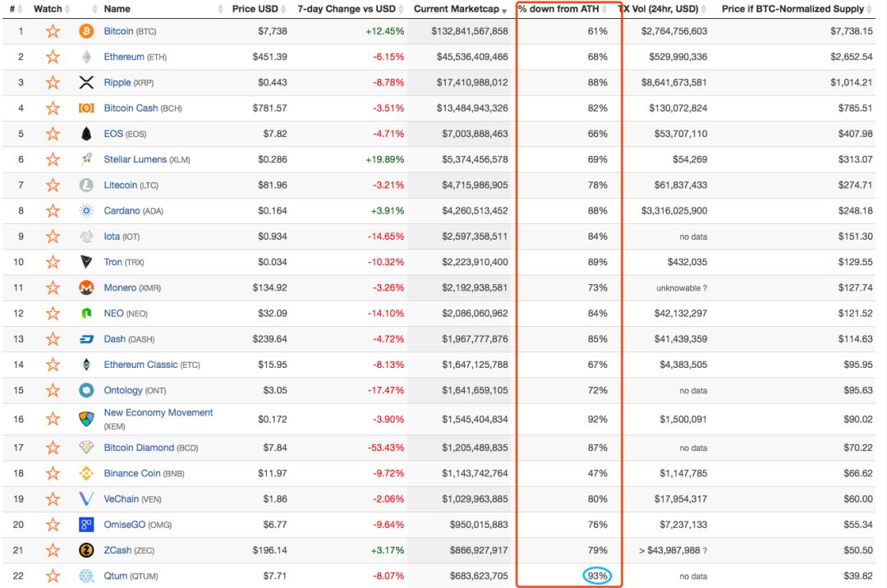
Task: Select the Bitcoin Diamond change value -53.43%
Action: 386,448
